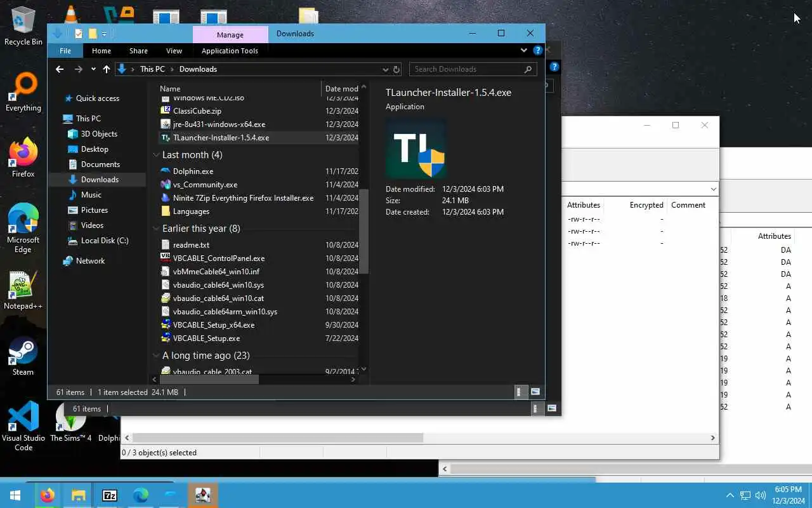The width and height of the screenshot is (812, 508).
Task: Click This PC in the address bar
Action: click(152, 69)
